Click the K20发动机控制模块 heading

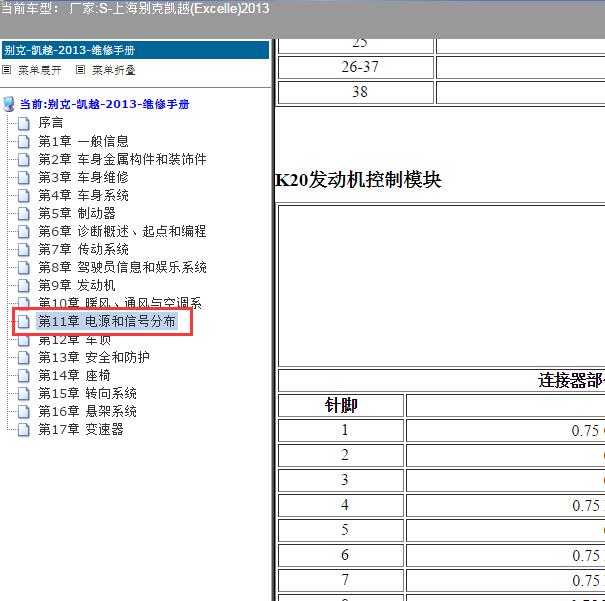(x=358, y=180)
